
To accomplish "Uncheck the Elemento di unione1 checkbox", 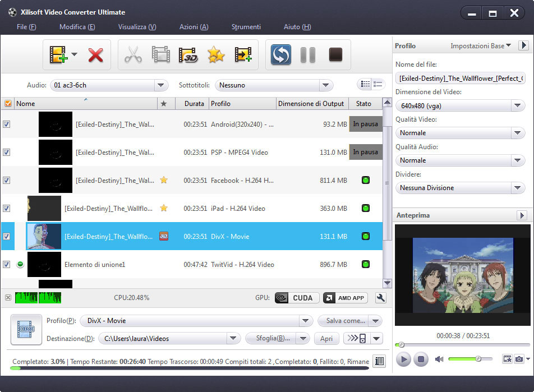I will click(x=7, y=264).
